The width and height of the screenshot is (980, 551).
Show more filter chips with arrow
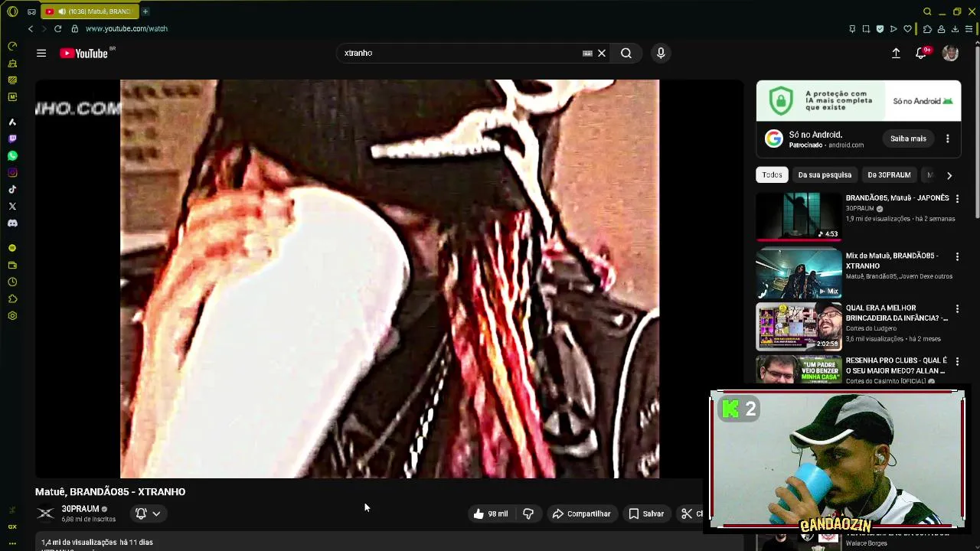949,175
